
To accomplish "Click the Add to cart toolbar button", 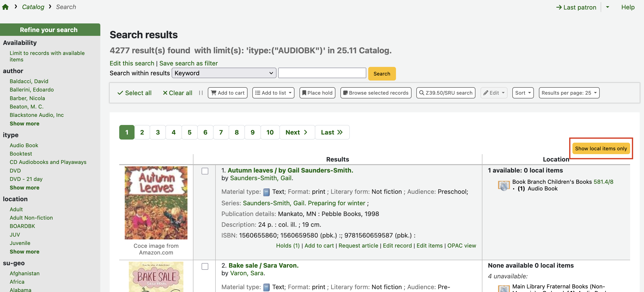I will pos(227,93).
